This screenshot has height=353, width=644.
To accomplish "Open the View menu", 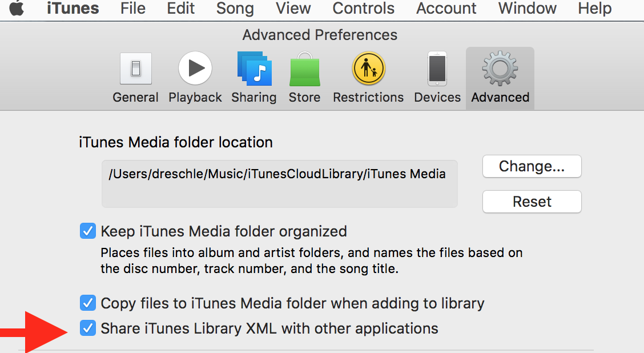I will (293, 9).
